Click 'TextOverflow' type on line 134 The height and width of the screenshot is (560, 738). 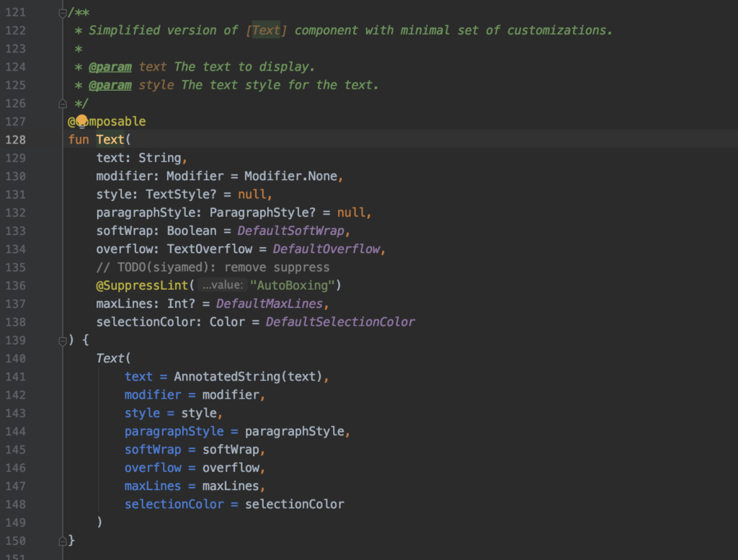point(210,249)
